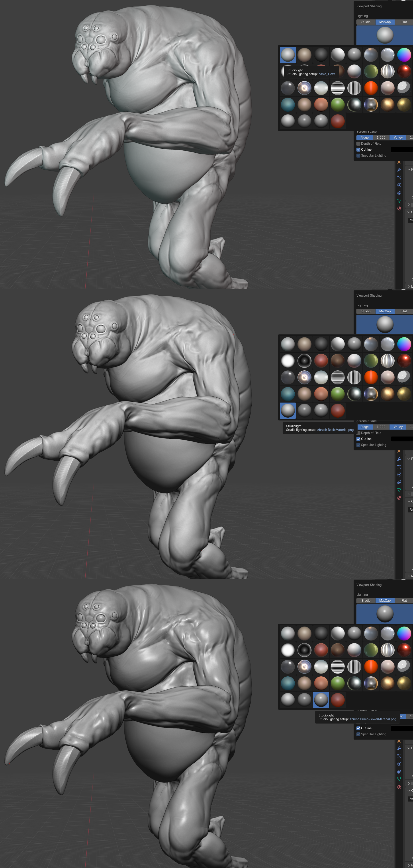Viewport: 413px width, 868px height.
Task: Expand the 'M' properties panel in top screenshot
Action: (409, 287)
